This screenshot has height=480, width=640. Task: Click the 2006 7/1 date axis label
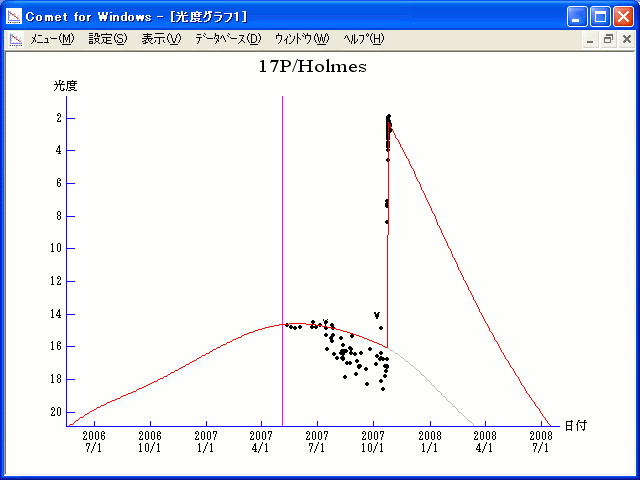point(94,442)
